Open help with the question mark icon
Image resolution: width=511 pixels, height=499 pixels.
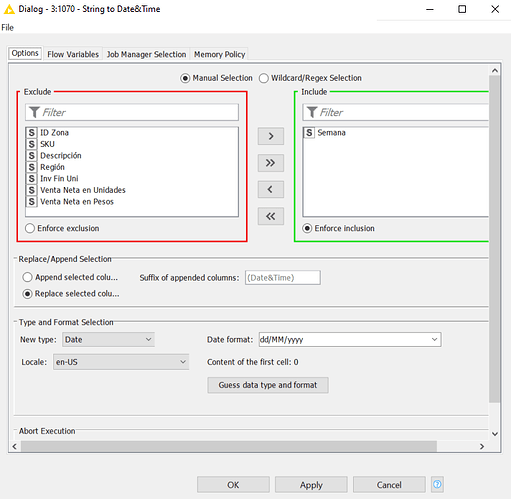click(437, 484)
